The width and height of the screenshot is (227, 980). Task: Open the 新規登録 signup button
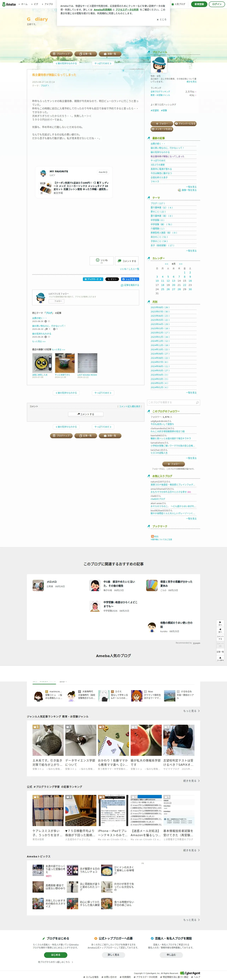click(199, 4)
